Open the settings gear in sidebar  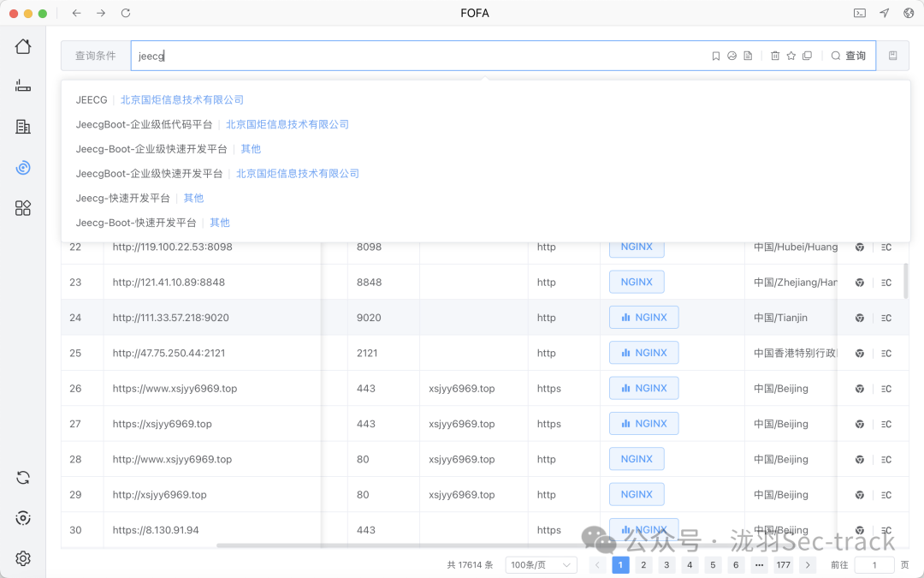point(23,558)
